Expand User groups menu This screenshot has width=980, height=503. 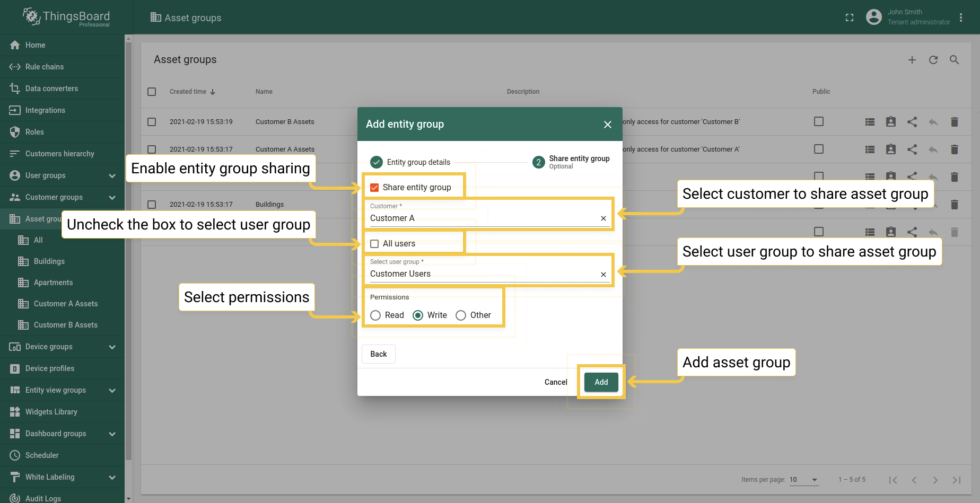(x=112, y=176)
